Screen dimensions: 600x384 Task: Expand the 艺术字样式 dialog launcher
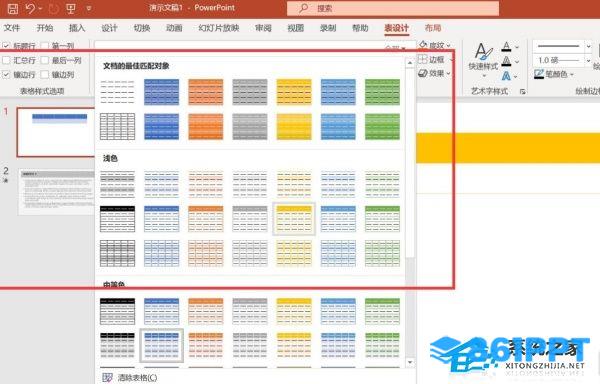[x=522, y=91]
